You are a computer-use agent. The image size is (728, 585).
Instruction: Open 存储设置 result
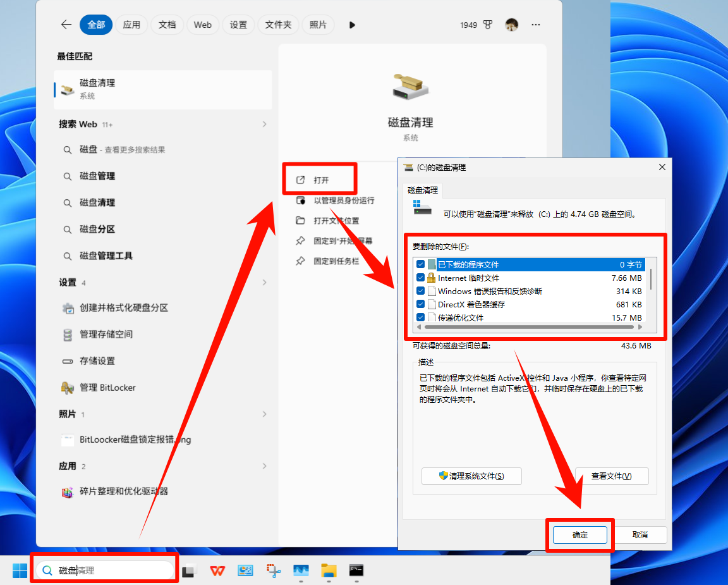pyautogui.click(x=163, y=360)
